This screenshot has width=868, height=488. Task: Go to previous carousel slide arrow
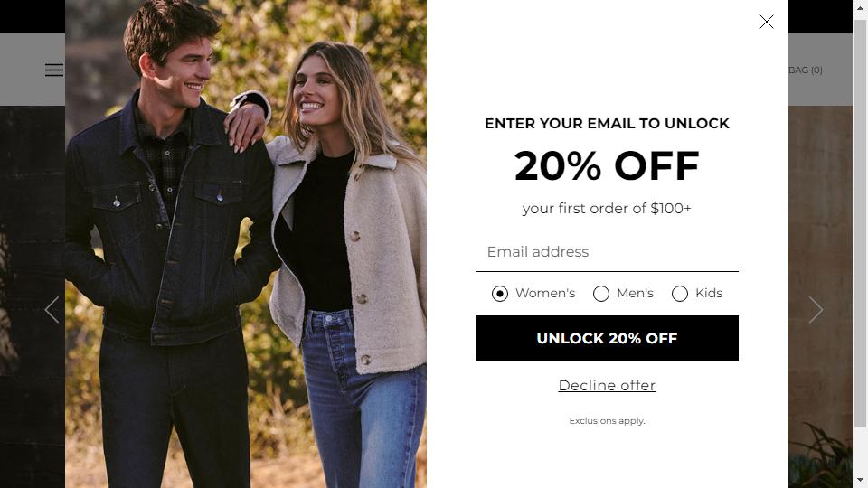point(52,309)
